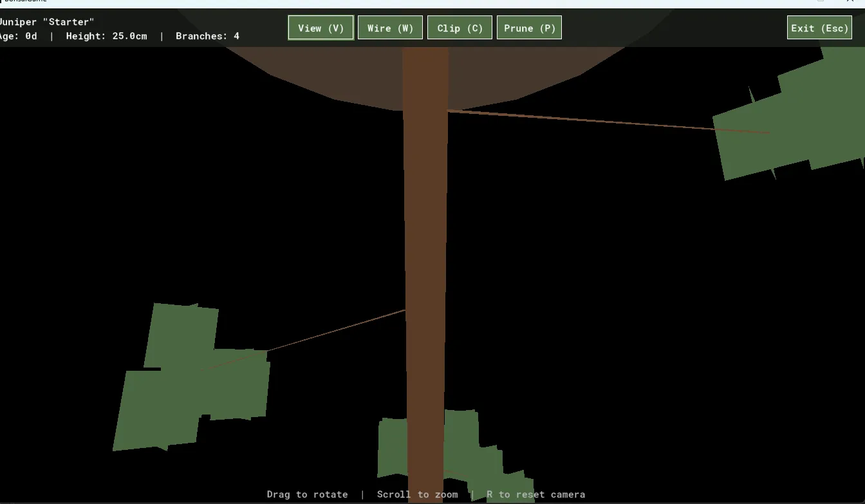Select the Clip (C) tool
Viewport: 865px width, 504px height.
click(x=460, y=28)
